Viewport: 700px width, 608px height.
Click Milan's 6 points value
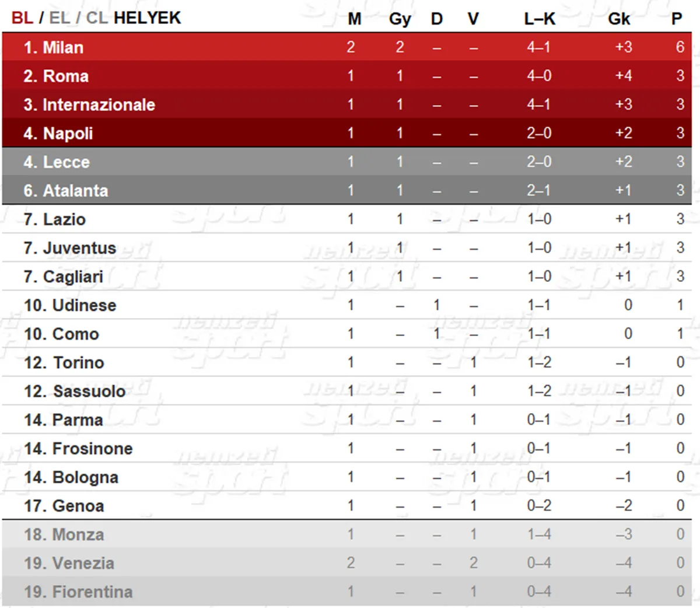(x=680, y=47)
